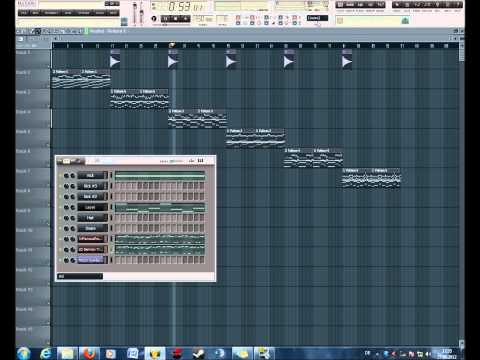Viewport: 480px width, 360px height.
Task: Mute the purple bottom channel
Action: pos(60,260)
